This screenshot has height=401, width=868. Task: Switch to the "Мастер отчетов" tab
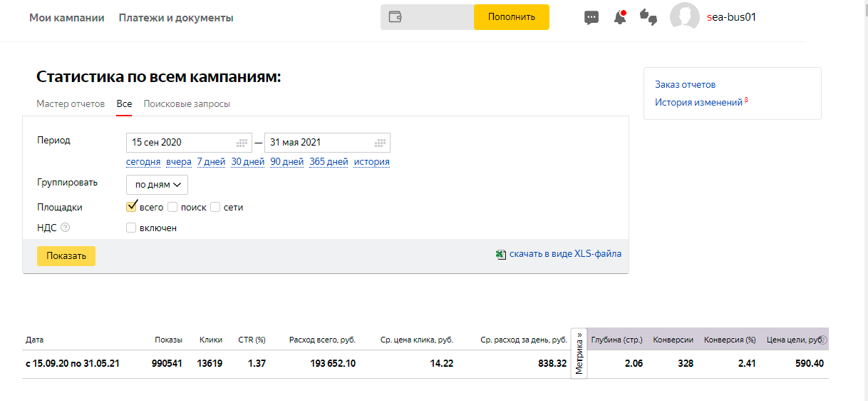click(x=71, y=104)
